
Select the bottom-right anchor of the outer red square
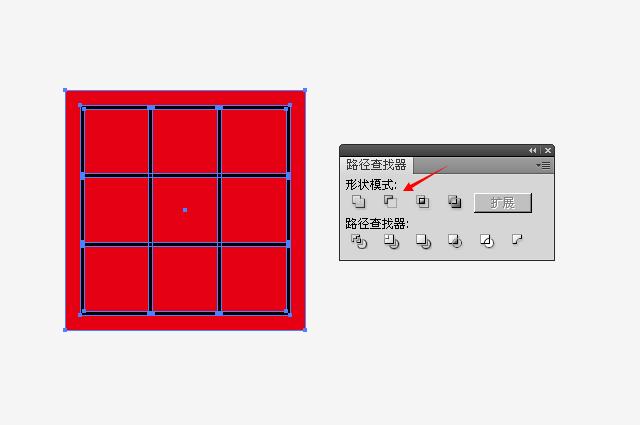(305, 329)
